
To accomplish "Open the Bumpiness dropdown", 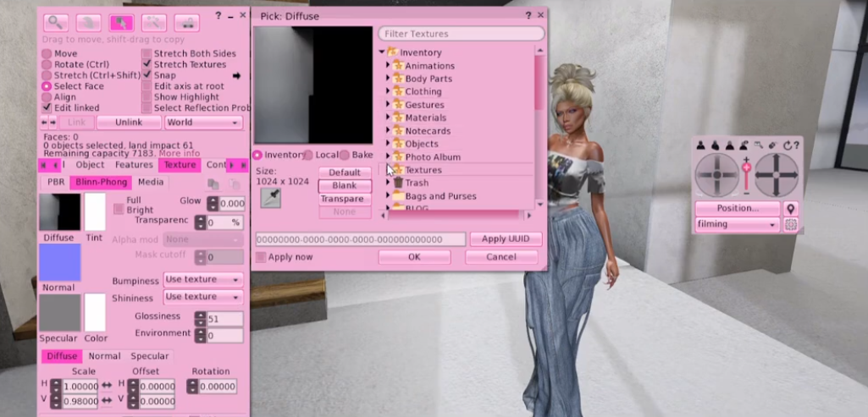I will point(202,280).
